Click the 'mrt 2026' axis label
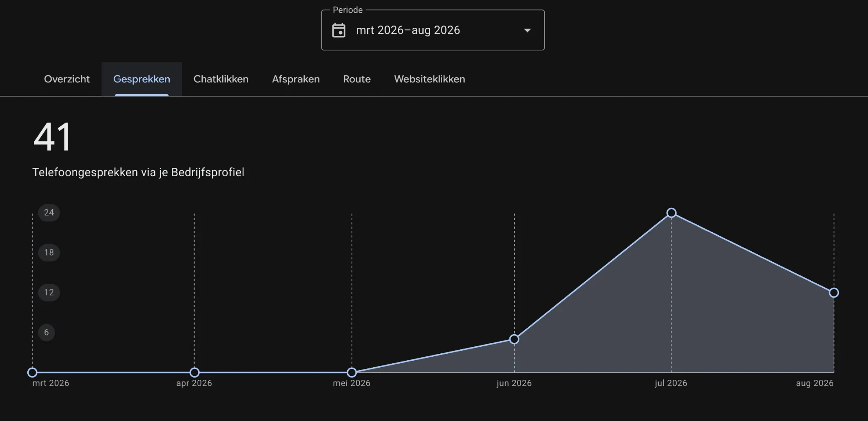 click(50, 383)
